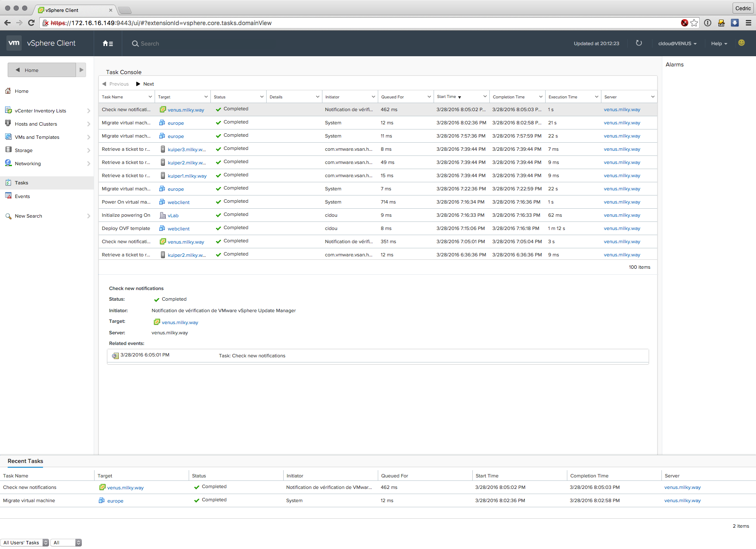Viewport: 756px width, 549px height.
Task: Switch to the vSphere Client browser tab
Action: click(75, 10)
